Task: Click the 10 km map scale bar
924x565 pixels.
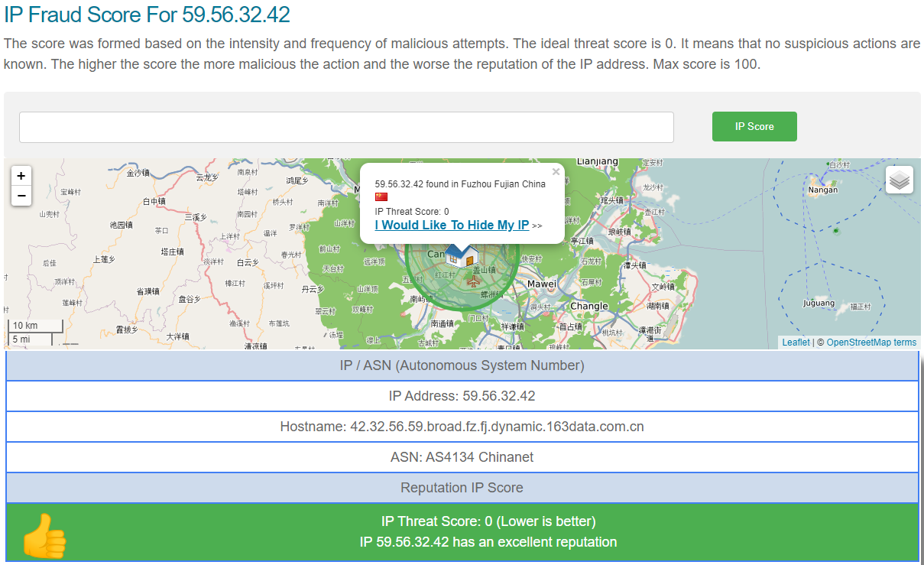Action: pyautogui.click(x=34, y=326)
